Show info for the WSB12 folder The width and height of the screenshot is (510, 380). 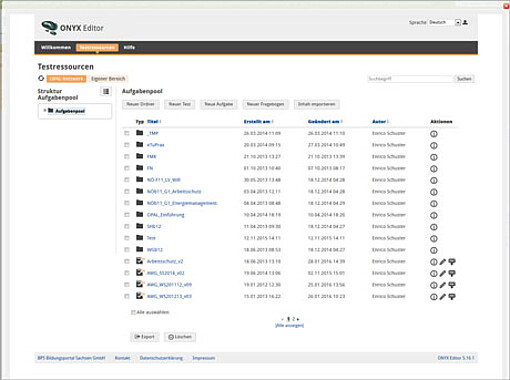point(433,250)
